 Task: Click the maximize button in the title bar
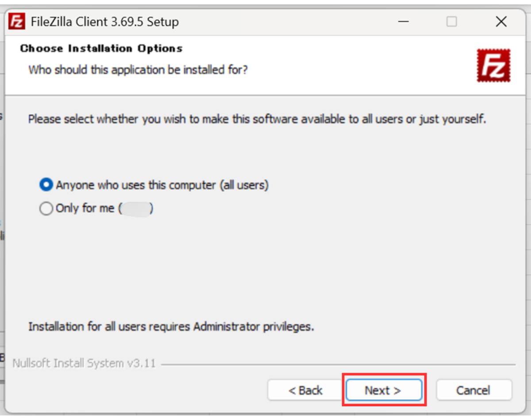451,22
